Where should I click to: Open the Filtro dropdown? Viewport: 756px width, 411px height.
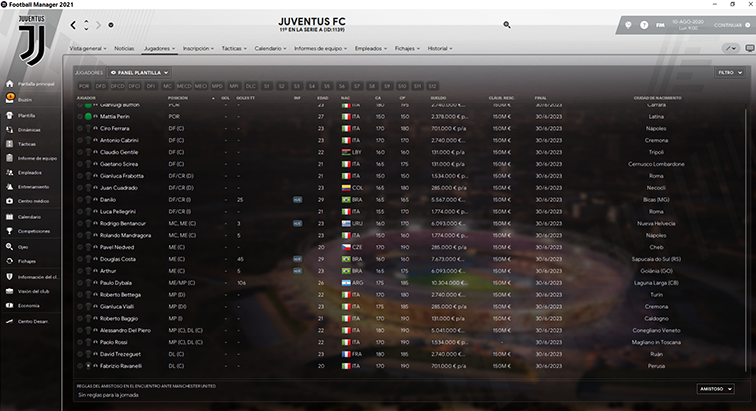[730, 72]
